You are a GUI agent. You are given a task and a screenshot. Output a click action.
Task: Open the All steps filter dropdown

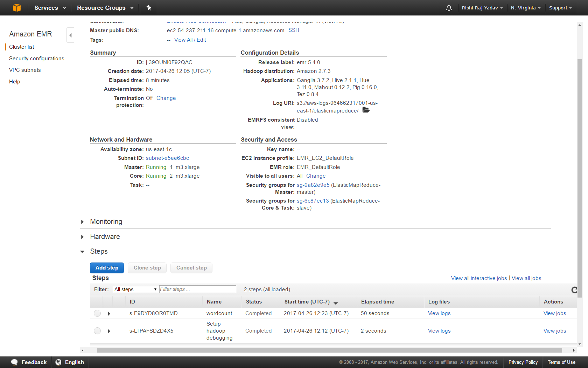pyautogui.click(x=135, y=289)
